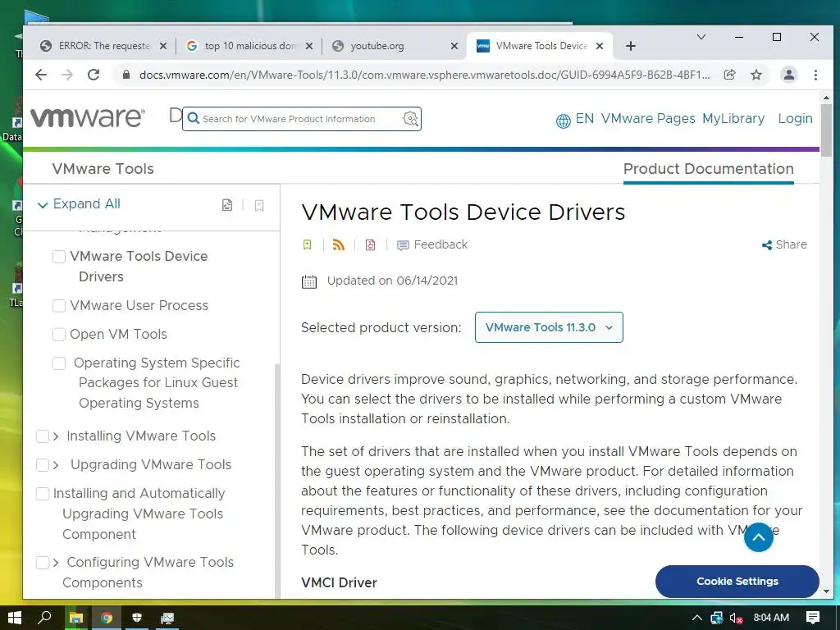Viewport: 840px width, 630px height.
Task: Open MyLibrary in the header
Action: point(733,118)
